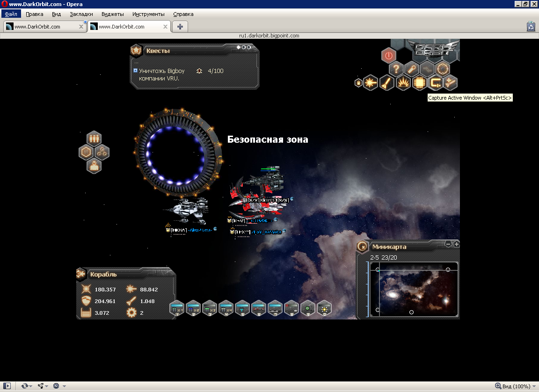Viewport: 539px width, 392px height.
Task: Click the small padlock hexagon icon
Action: pos(358,83)
